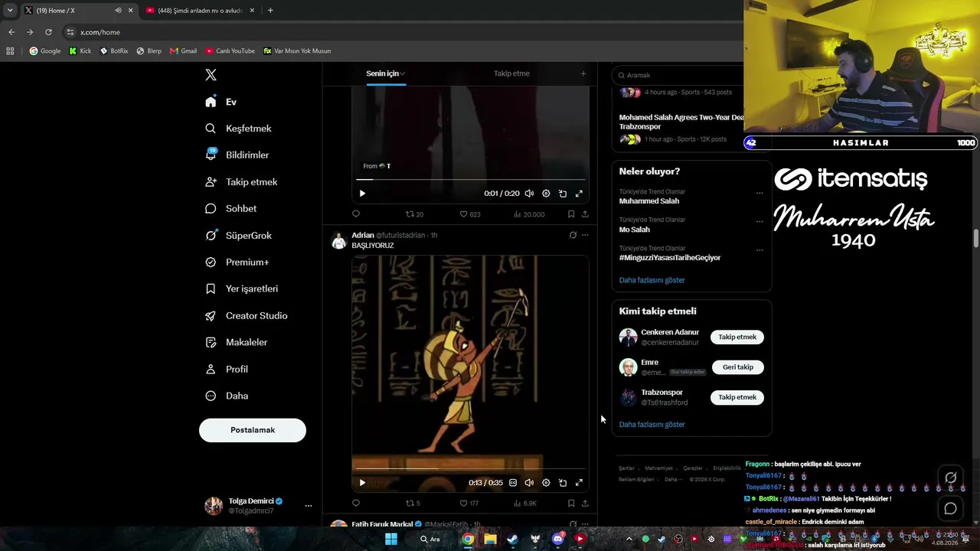Open Chrome tab search dropdown
The width and height of the screenshot is (980, 551).
point(10,11)
